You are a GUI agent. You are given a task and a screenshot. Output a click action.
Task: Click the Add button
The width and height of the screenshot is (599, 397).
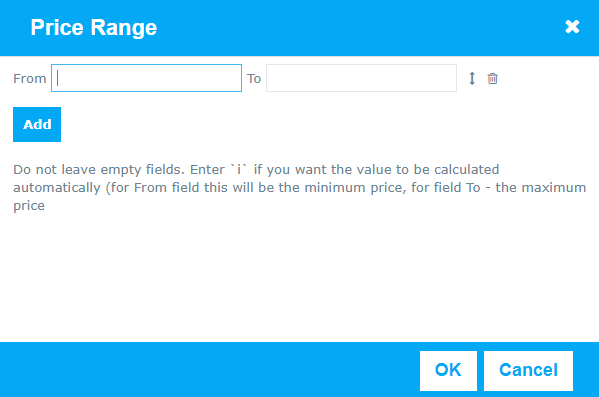pos(37,125)
